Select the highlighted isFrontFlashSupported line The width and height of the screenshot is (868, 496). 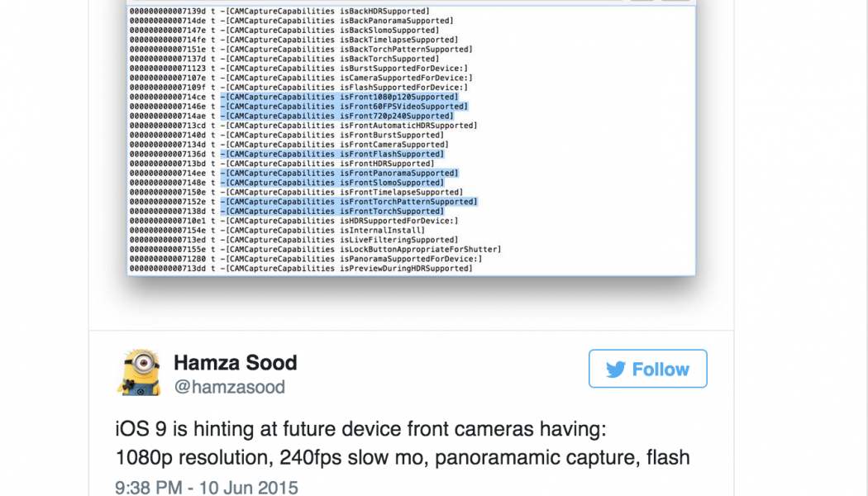tap(332, 155)
